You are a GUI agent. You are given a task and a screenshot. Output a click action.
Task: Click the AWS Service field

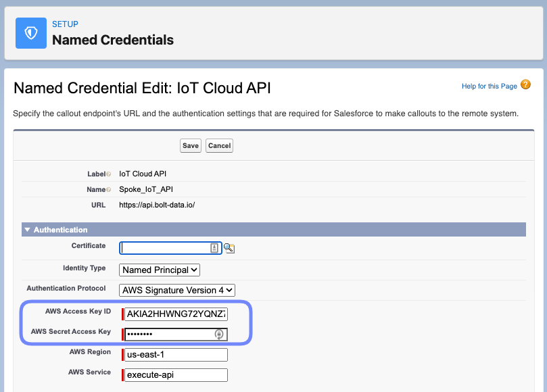tap(176, 375)
